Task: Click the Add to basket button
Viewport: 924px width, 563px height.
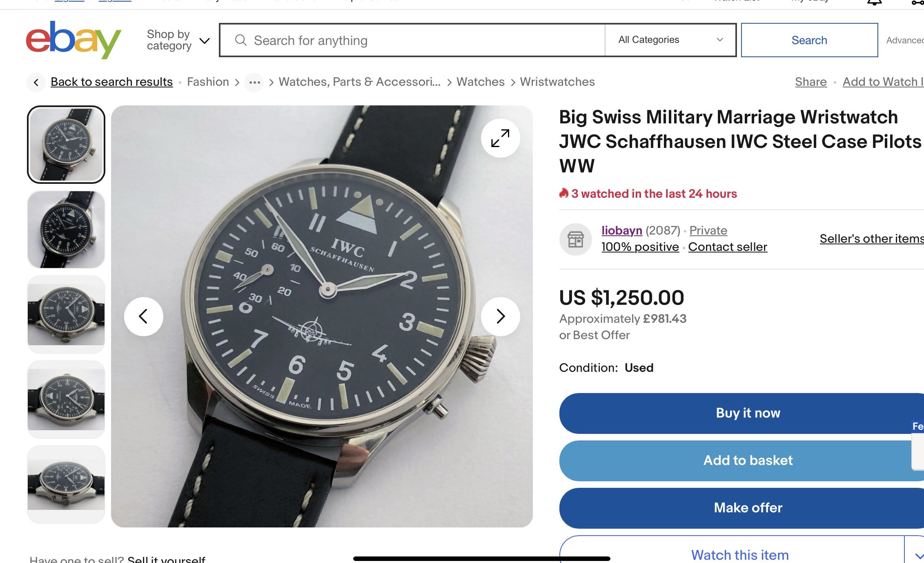Action: click(747, 460)
